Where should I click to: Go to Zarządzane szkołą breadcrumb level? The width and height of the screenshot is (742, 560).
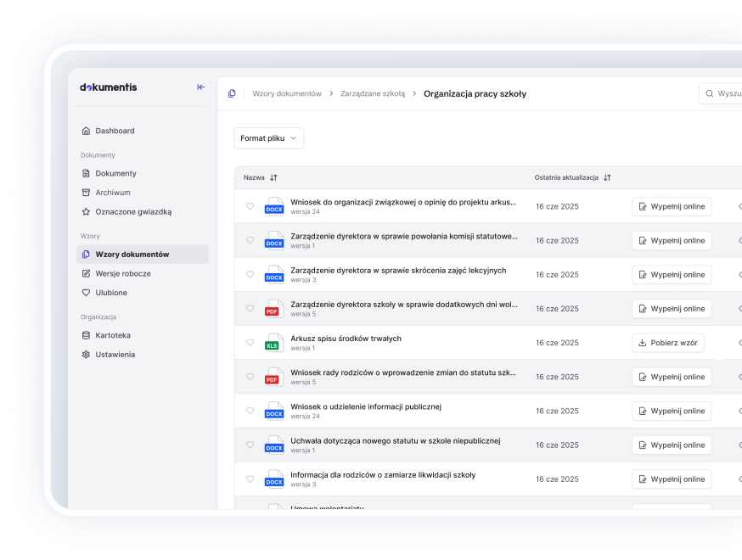coord(373,94)
